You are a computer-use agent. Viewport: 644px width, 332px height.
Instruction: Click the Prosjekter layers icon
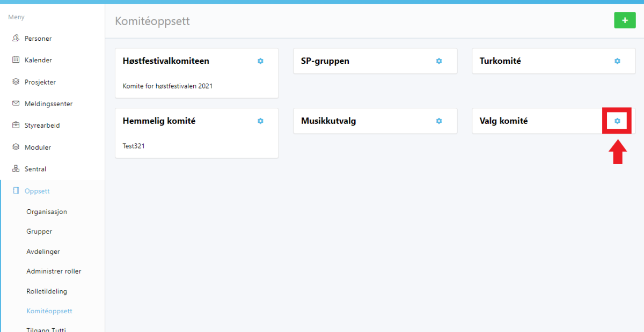(16, 82)
